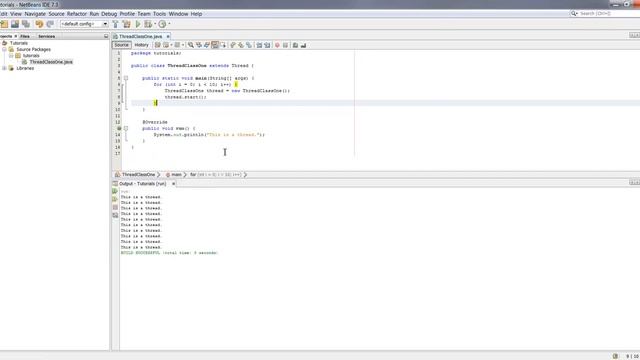Close the Output - Tutorials (run) tab
This screenshot has width=640, height=360.
tap(173, 184)
